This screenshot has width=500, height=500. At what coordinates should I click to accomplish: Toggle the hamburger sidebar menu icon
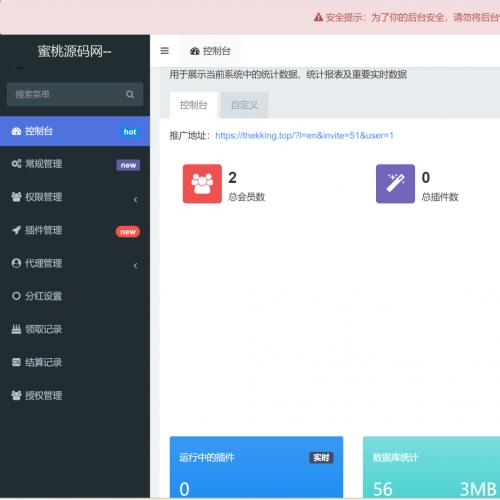(x=164, y=51)
